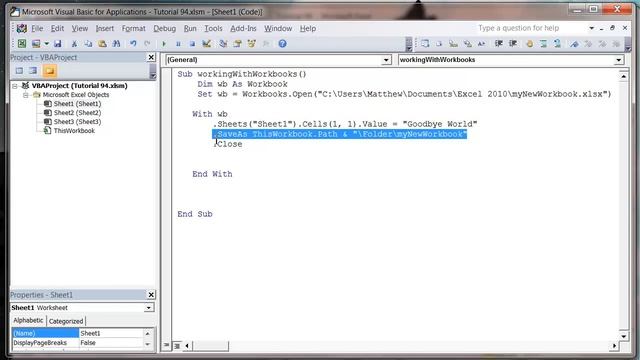This screenshot has width=640, height=360.
Task: Open the workingWithWorkbooks procedure dropdown
Action: tap(619, 60)
